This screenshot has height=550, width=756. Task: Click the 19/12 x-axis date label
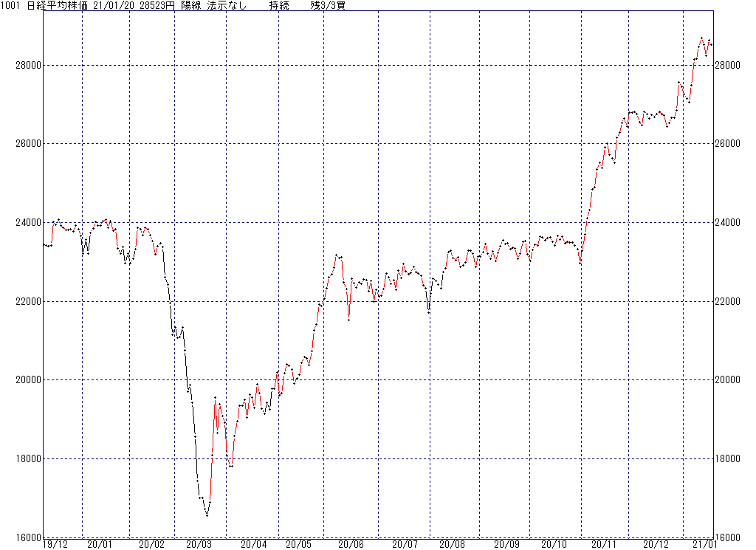click(55, 544)
